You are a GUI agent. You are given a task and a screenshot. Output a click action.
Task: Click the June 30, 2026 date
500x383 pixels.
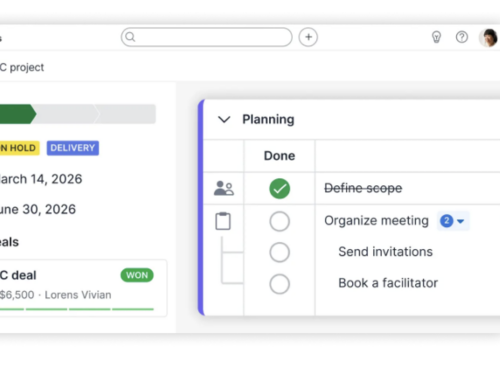[38, 209]
